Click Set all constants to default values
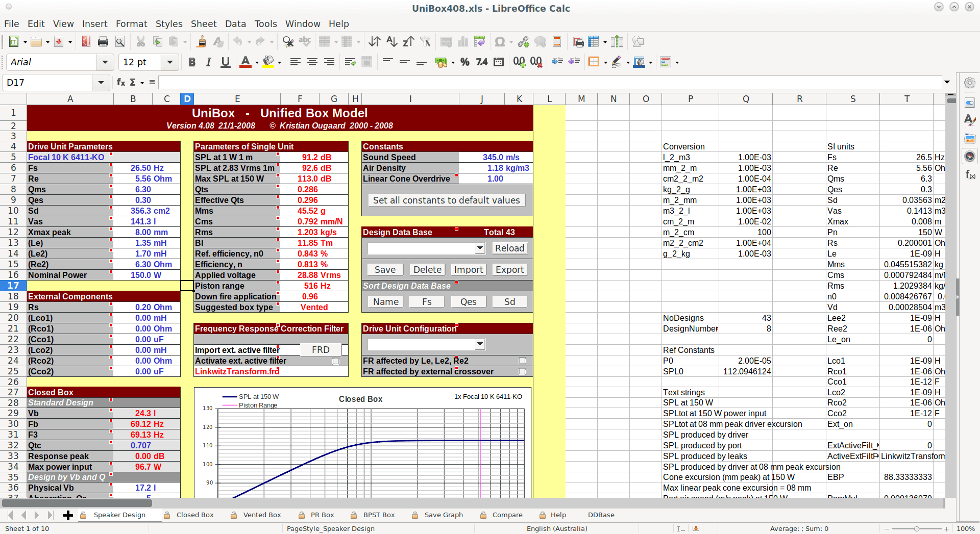This screenshot has height=534, width=980. 447,200
